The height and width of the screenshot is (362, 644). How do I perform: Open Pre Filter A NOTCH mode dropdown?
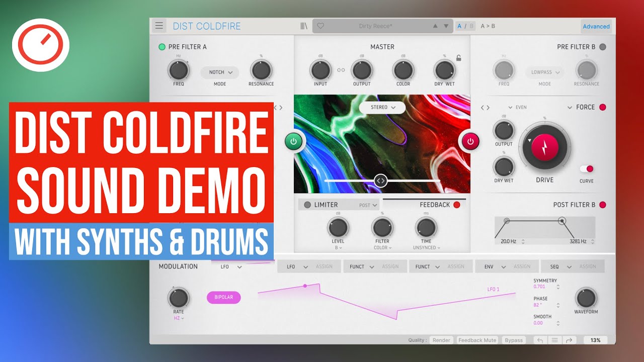(x=220, y=72)
